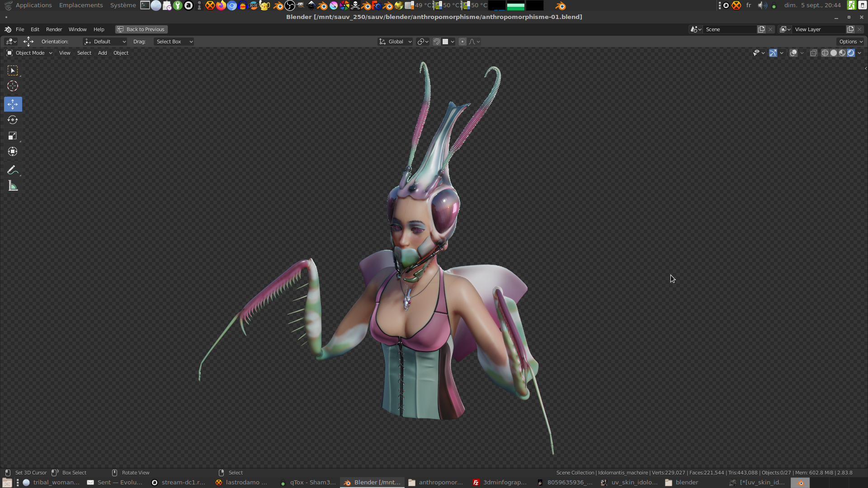Click the volume icon in top panel
This screenshot has width=868, height=488.
[762, 5]
